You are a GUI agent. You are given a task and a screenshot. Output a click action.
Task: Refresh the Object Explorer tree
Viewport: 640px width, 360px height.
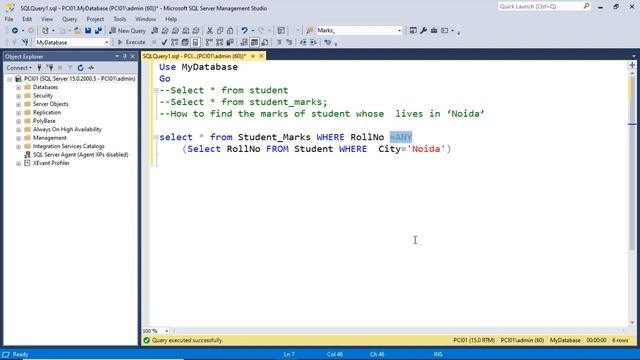[x=80, y=68]
